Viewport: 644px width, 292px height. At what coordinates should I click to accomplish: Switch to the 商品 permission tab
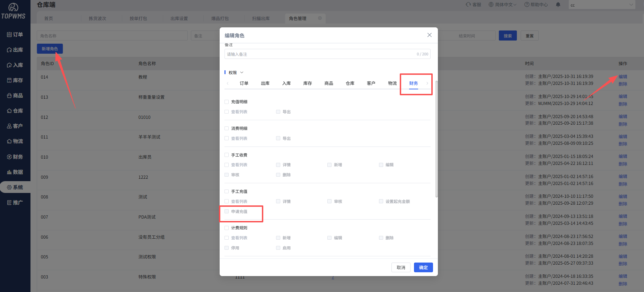click(x=329, y=83)
